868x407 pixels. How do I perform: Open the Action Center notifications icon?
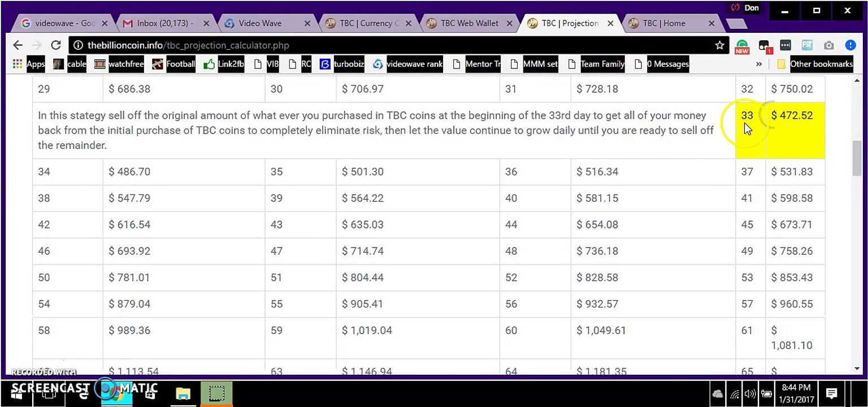click(831, 393)
